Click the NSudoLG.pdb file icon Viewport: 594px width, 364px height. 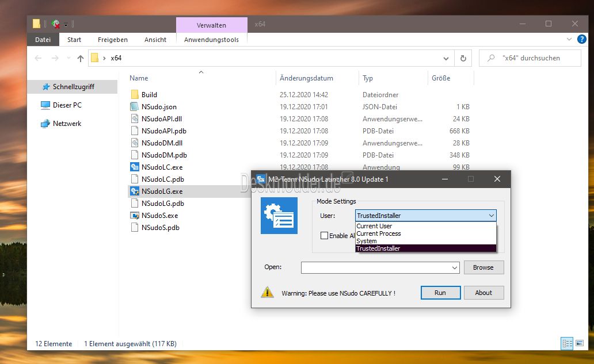pyautogui.click(x=135, y=203)
